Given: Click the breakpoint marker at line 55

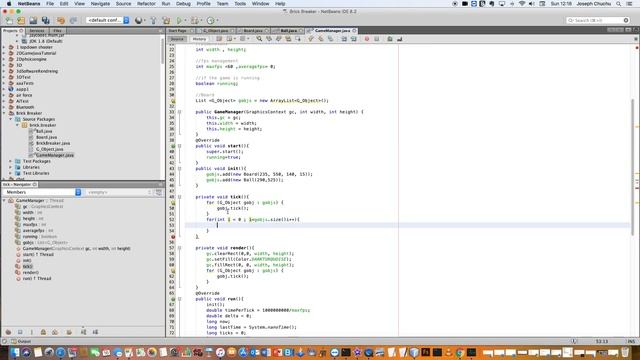Looking at the screenshot, I should 173,237.
